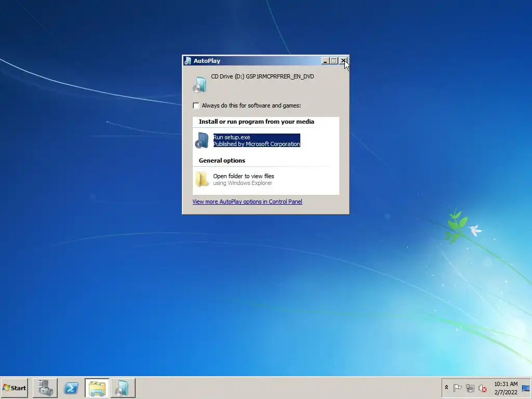Click the CD Drive (D:) GSP1RMCPRFRER_EN_DVD label

pyautogui.click(x=262, y=76)
